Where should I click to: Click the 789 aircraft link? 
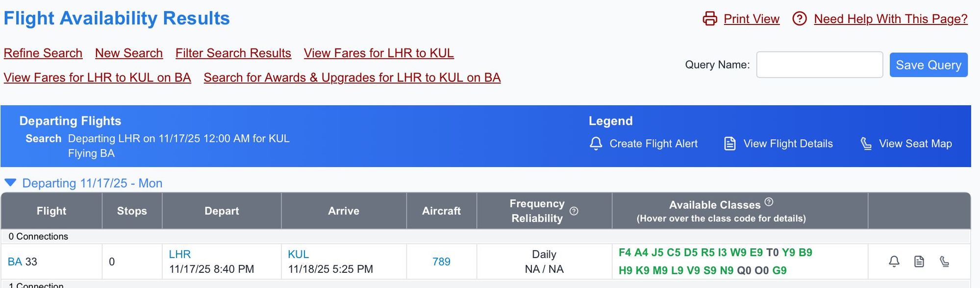coord(441,262)
